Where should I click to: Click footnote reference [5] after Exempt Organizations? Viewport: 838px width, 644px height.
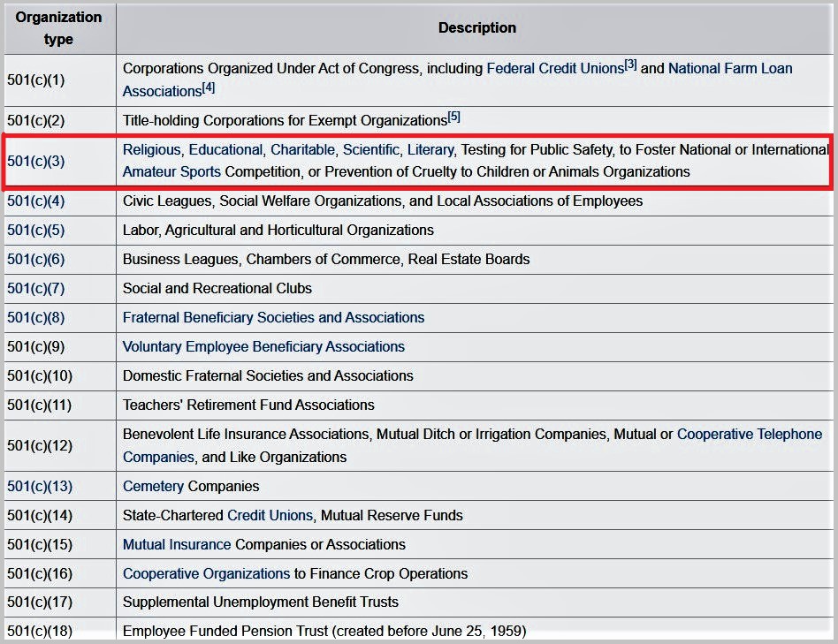click(453, 117)
